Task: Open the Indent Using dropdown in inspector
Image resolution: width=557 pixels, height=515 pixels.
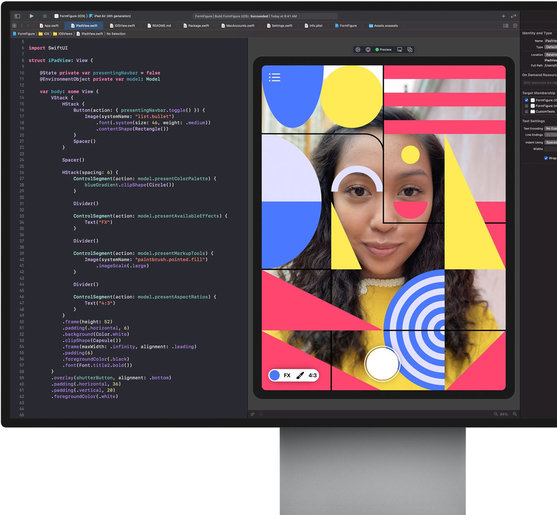Action: point(551,142)
